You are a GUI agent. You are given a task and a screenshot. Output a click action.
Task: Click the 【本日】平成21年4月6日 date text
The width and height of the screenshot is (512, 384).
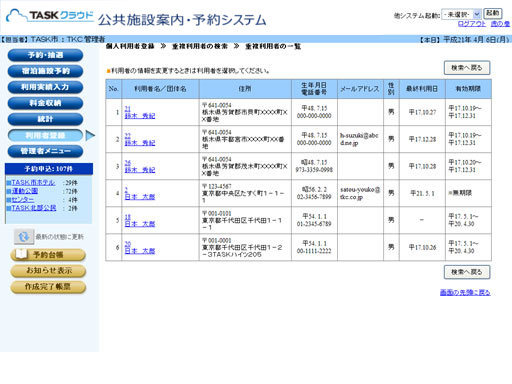point(464,39)
